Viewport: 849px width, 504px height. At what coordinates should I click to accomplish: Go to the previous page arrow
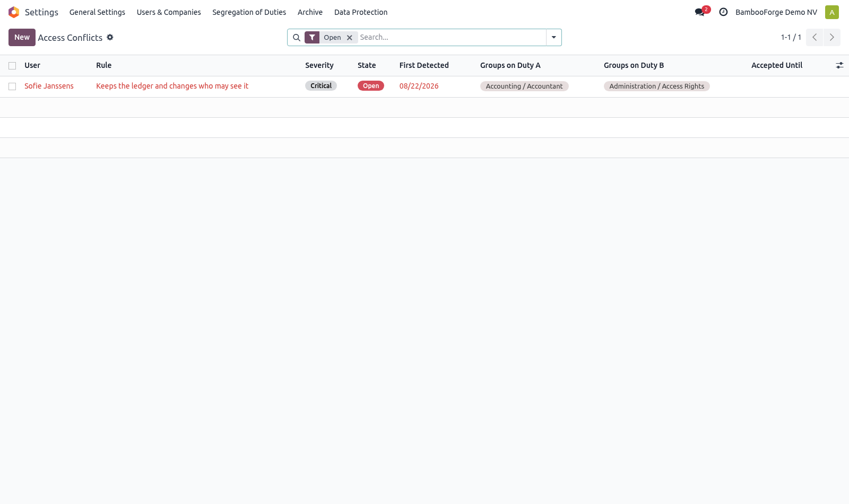click(815, 37)
